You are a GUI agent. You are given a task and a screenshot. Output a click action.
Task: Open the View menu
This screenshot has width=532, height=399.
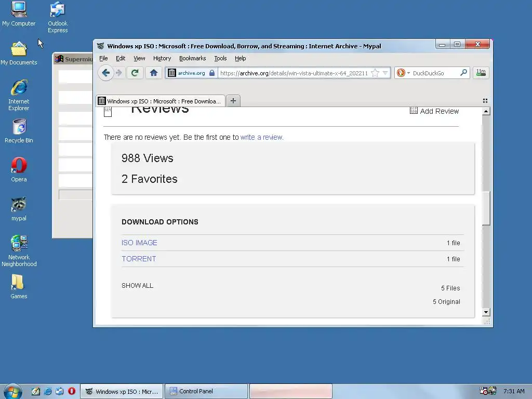pos(139,58)
